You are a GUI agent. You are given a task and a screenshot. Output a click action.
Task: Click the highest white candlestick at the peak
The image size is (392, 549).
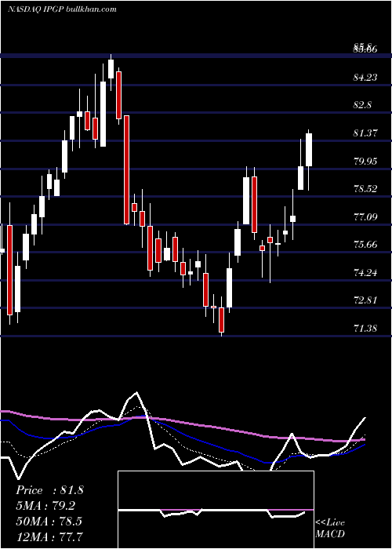click(111, 69)
